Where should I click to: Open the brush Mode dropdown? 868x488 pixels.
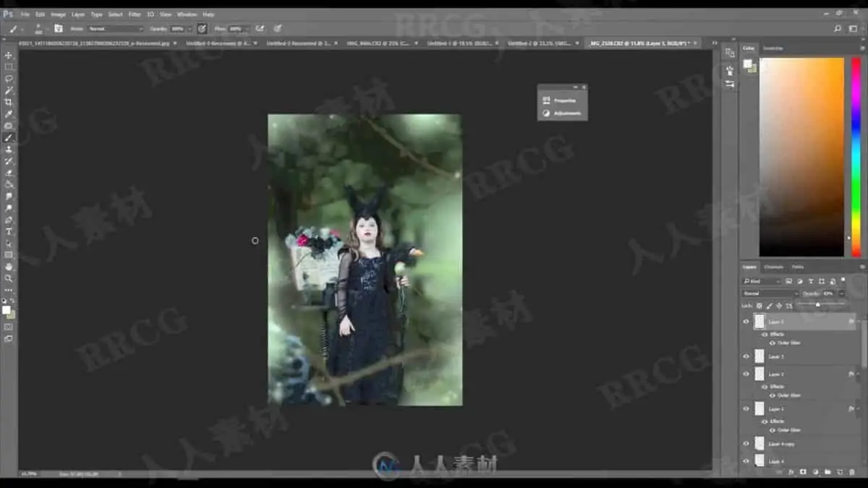tap(116, 29)
